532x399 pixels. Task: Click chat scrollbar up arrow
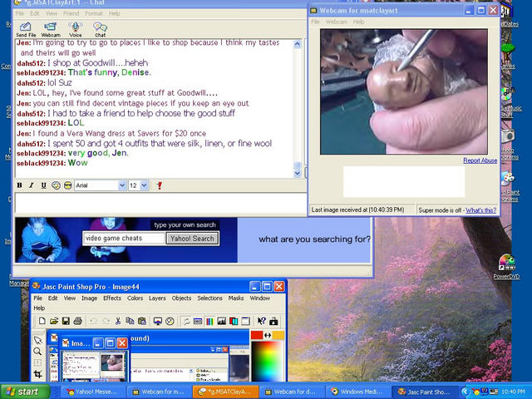298,44
